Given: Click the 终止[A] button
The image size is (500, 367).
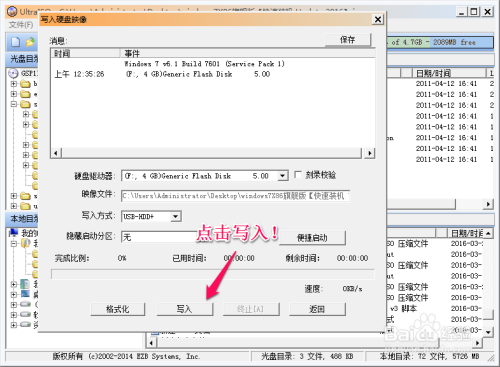Looking at the screenshot, I should click(250, 309).
